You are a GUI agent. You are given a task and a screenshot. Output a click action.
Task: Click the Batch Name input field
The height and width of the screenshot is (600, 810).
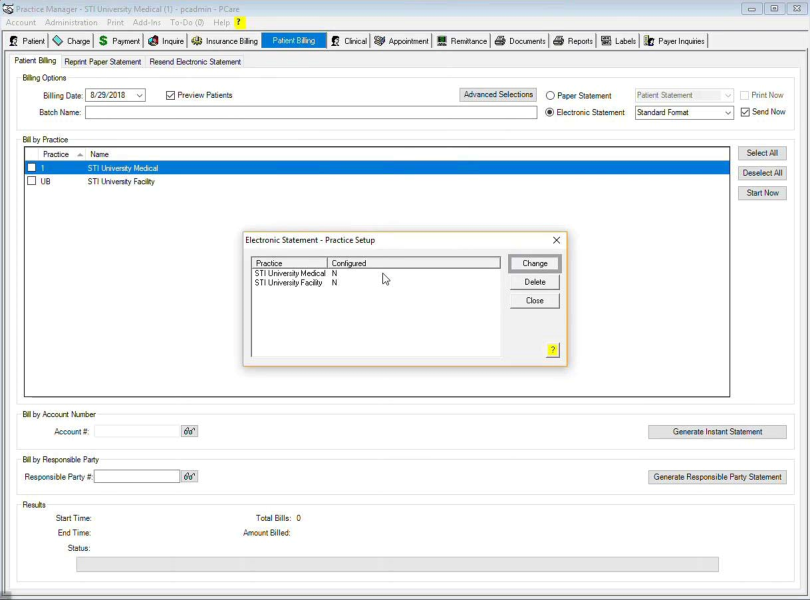click(310, 113)
